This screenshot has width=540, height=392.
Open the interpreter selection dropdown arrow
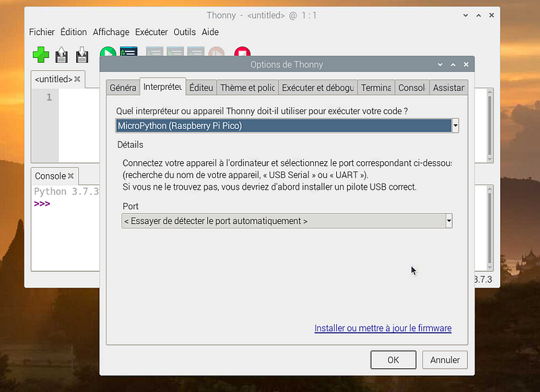point(455,125)
